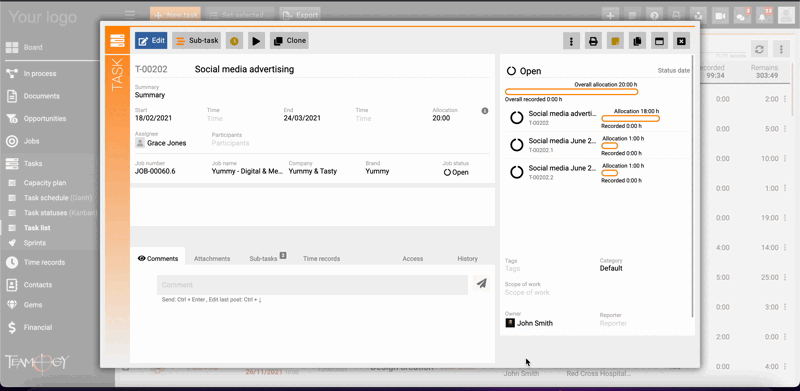Click the Participants field
800x391 pixels.
(230, 143)
